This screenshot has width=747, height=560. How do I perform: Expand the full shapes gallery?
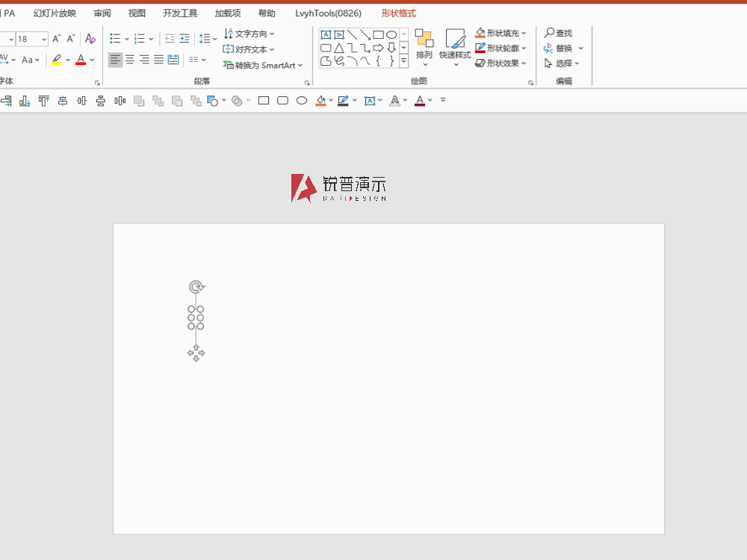404,61
